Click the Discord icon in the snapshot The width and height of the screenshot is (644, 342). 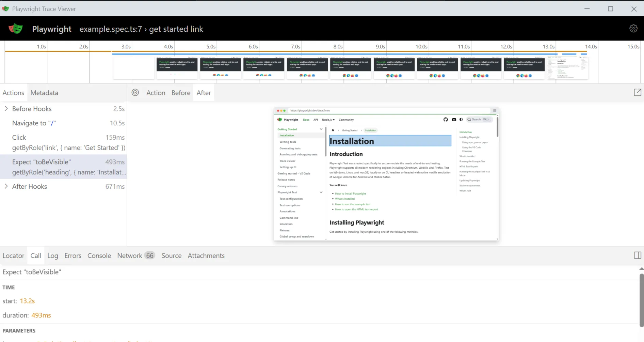click(x=454, y=120)
